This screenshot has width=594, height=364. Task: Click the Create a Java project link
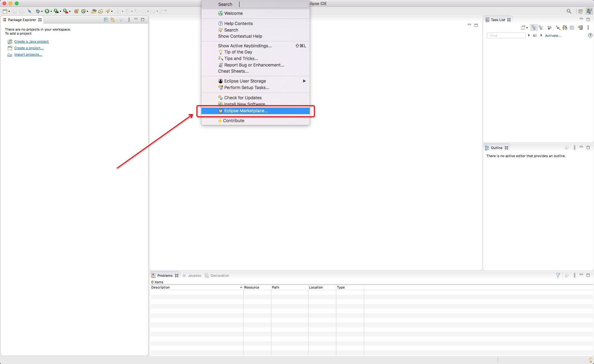(31, 41)
